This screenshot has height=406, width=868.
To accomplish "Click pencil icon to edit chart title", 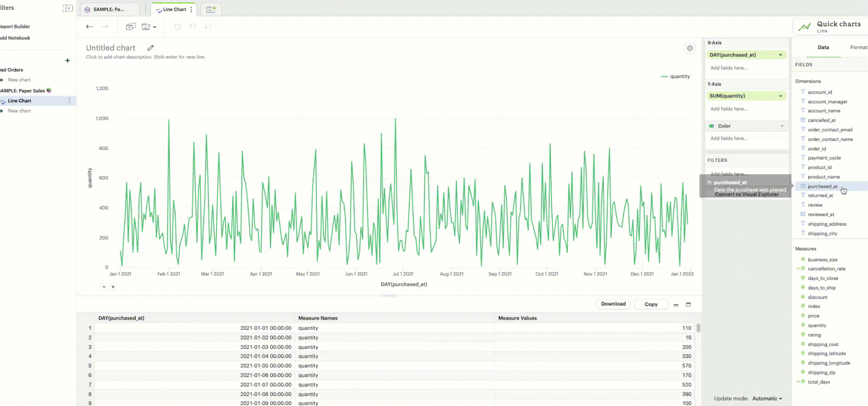I will [x=151, y=48].
